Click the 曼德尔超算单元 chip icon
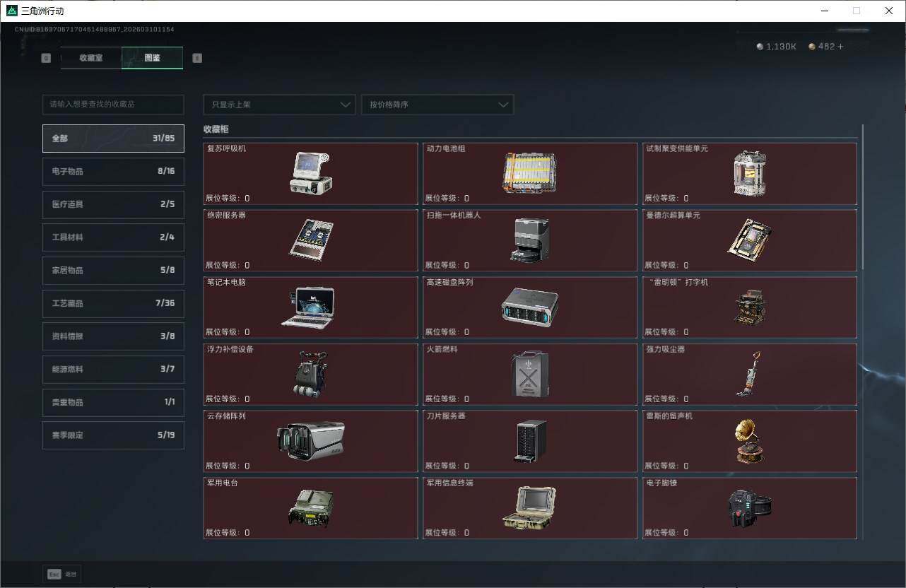Image resolution: width=906 pixels, height=588 pixels. 748,240
